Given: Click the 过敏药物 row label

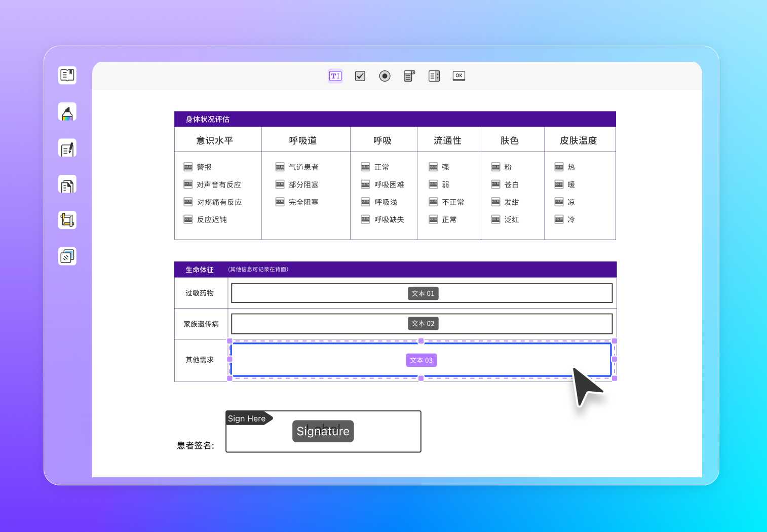Looking at the screenshot, I should pos(199,293).
